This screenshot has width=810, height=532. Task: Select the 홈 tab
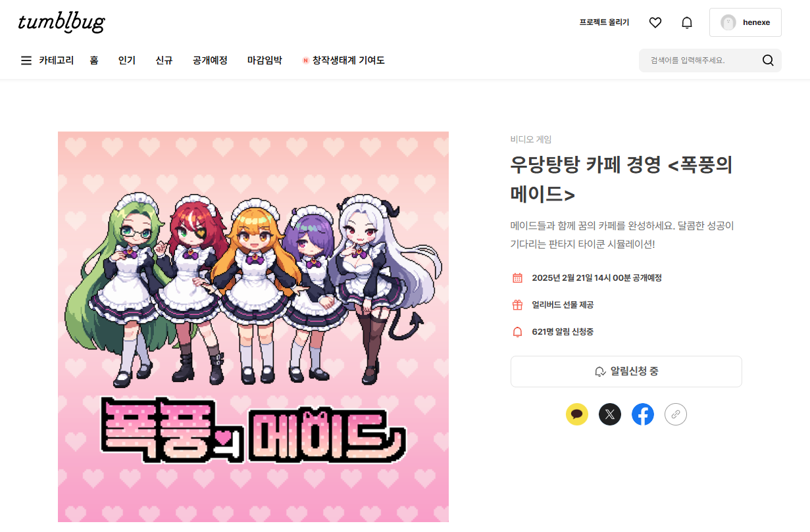[x=94, y=60]
